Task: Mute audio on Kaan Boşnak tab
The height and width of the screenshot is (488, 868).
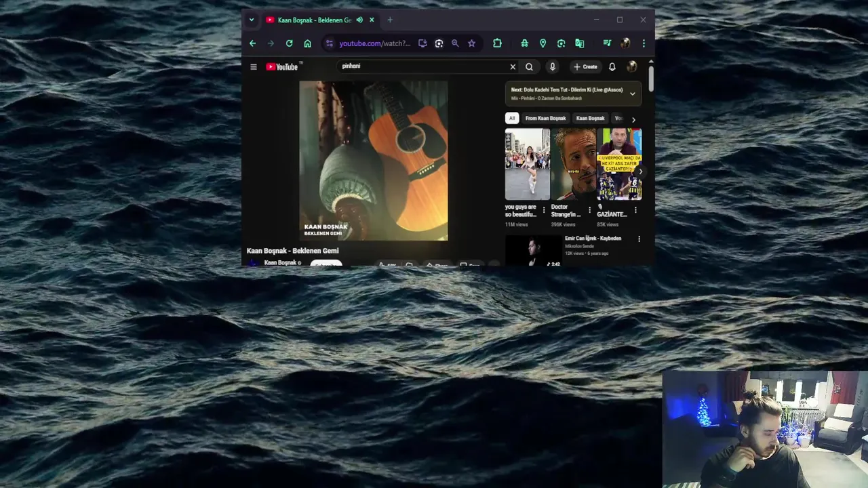Action: (x=359, y=20)
